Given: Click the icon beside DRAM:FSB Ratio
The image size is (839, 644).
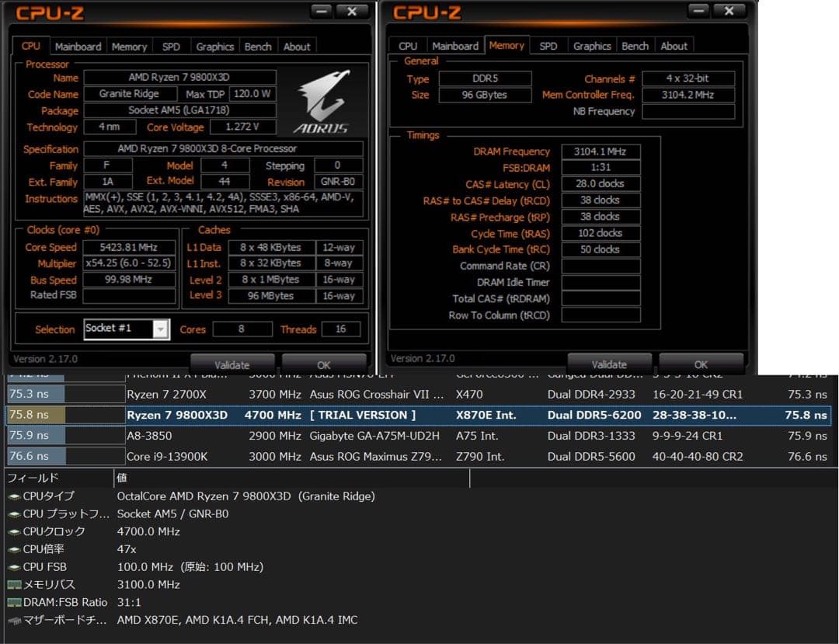Looking at the screenshot, I should pos(16,602).
